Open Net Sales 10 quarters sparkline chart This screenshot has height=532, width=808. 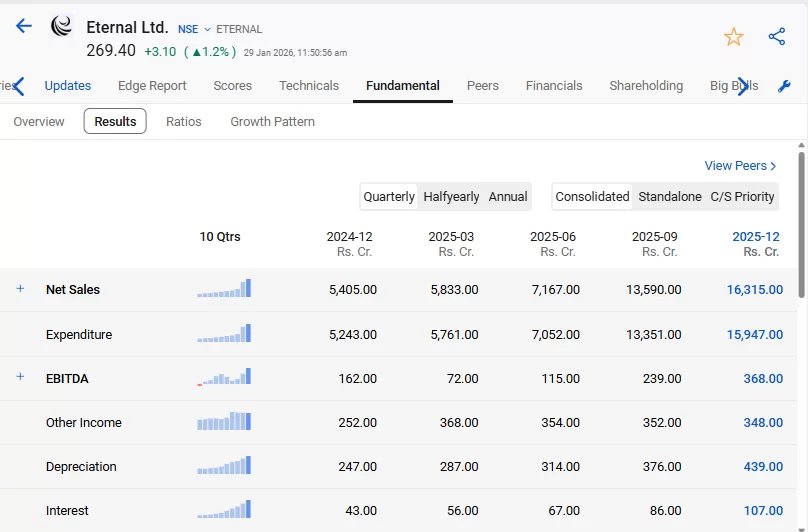pyautogui.click(x=224, y=289)
